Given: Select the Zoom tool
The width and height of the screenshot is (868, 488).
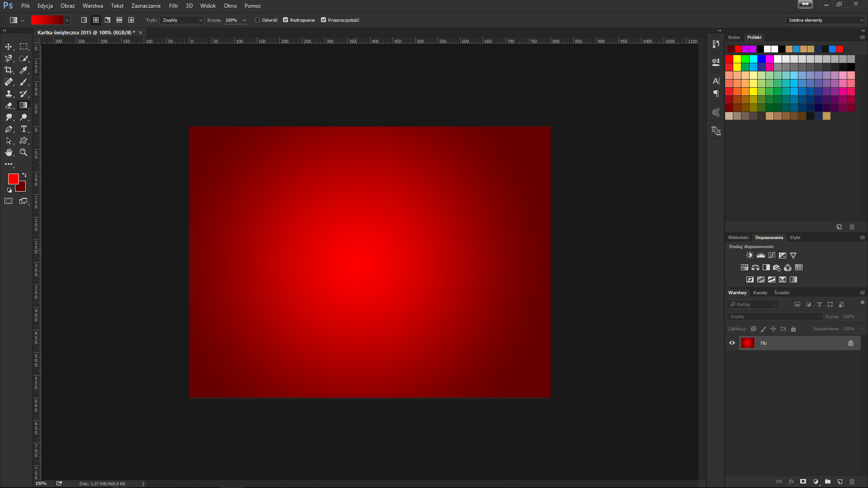Looking at the screenshot, I should point(24,152).
